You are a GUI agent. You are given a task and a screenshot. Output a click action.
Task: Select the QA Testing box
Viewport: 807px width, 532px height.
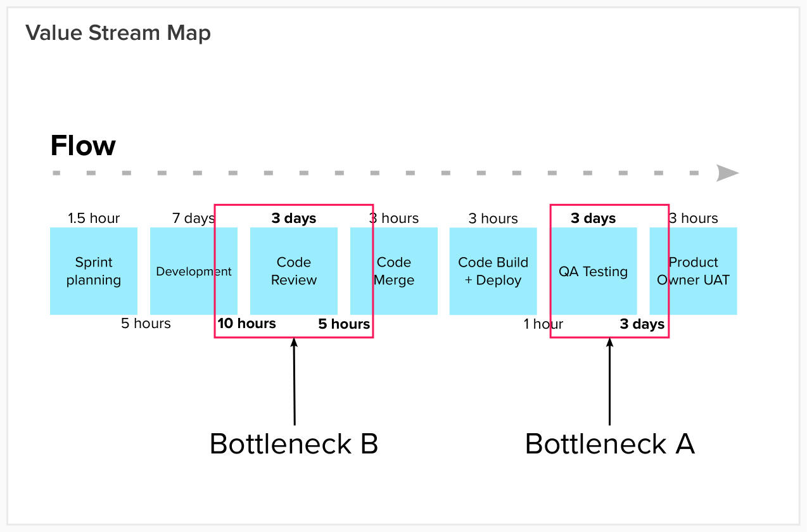click(x=593, y=271)
